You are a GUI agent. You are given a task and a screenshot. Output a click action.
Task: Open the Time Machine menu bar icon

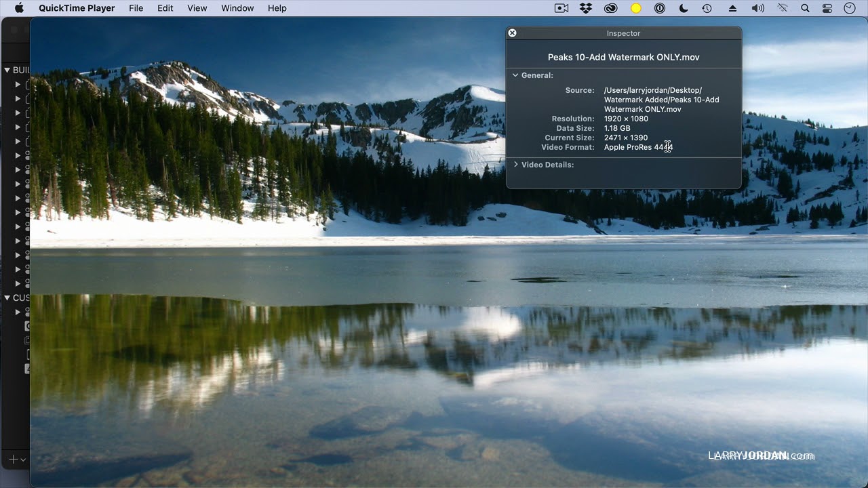(707, 8)
